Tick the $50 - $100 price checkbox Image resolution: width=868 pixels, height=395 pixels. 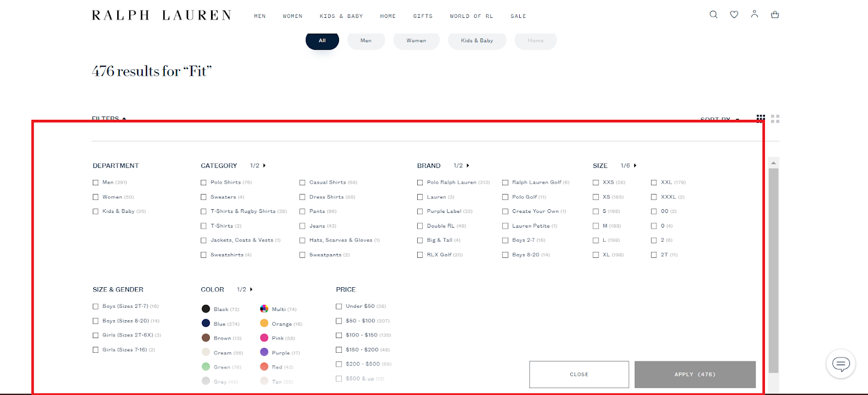coord(339,321)
